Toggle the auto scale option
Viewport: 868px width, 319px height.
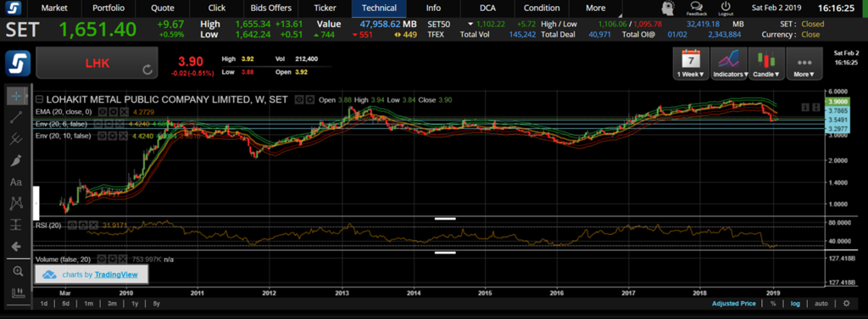[x=821, y=304]
